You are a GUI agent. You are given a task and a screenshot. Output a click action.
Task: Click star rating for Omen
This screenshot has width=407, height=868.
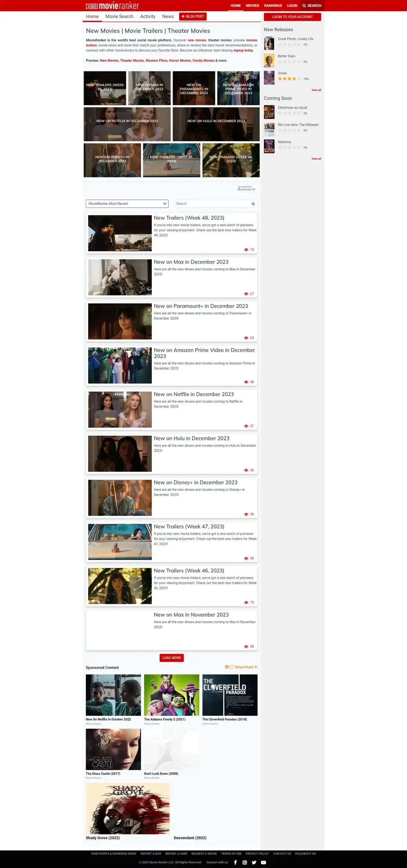click(289, 79)
